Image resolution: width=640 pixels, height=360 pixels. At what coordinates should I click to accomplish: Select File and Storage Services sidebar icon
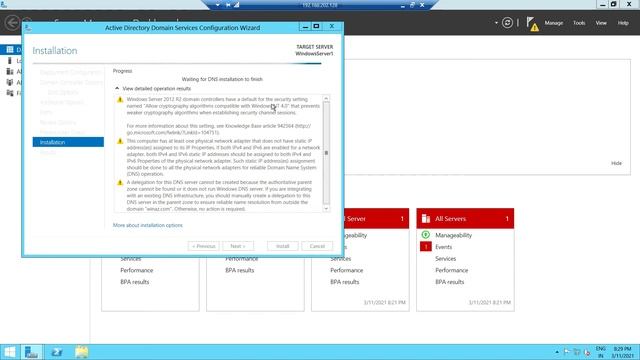(x=10, y=93)
